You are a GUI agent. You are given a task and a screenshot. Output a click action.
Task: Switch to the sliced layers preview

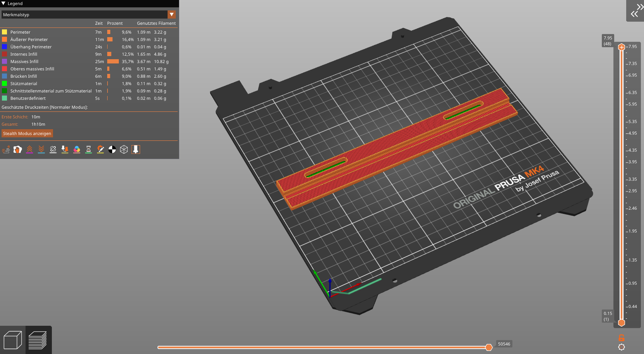click(x=38, y=340)
